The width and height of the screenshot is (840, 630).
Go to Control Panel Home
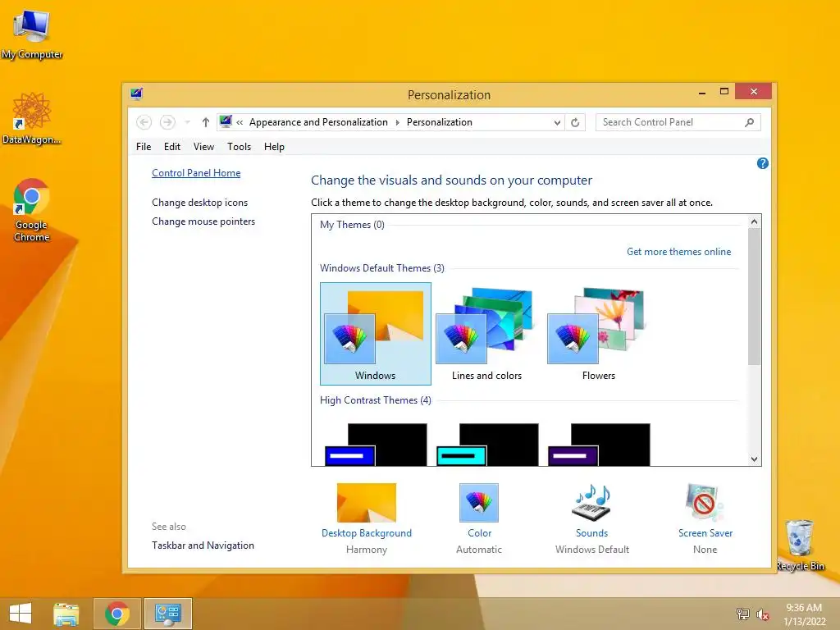[196, 173]
